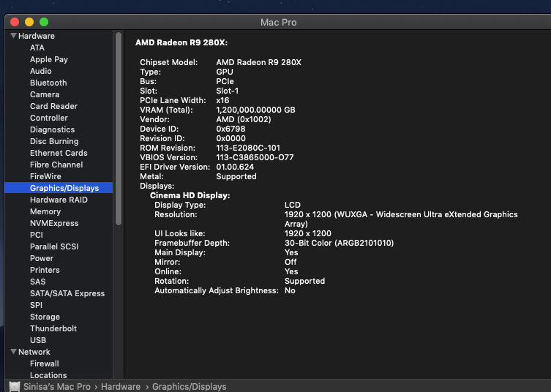Collapse the Hardware section triangle
The height and width of the screenshot is (392, 551).
click(x=13, y=36)
